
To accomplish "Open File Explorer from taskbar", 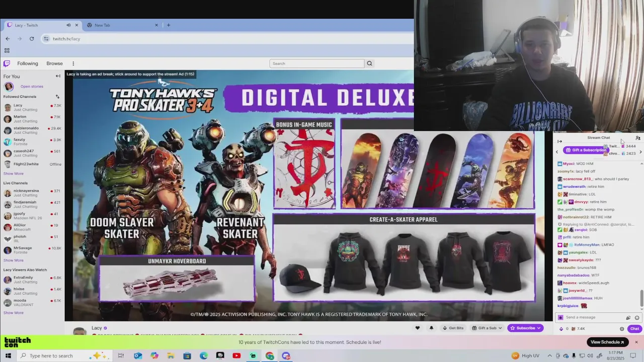I will [171, 355].
